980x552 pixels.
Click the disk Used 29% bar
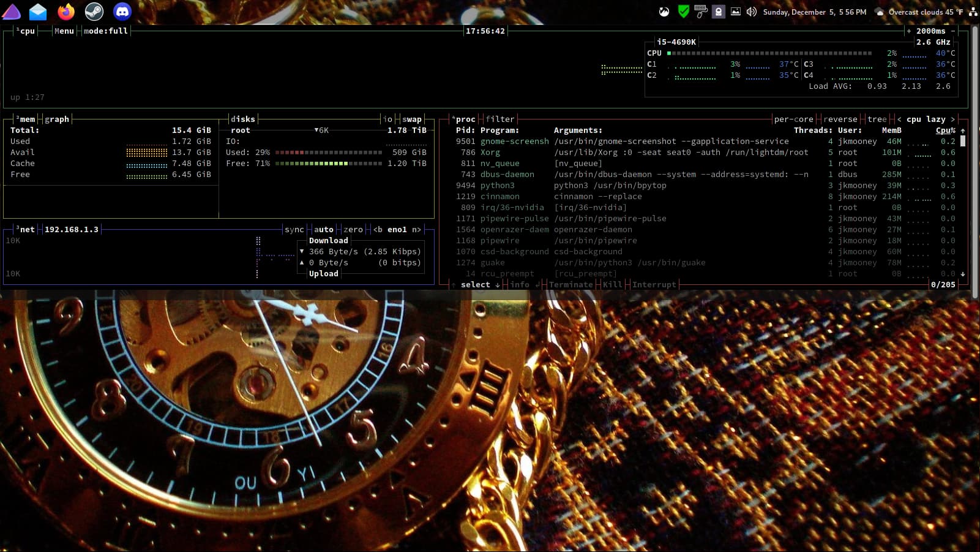point(329,152)
